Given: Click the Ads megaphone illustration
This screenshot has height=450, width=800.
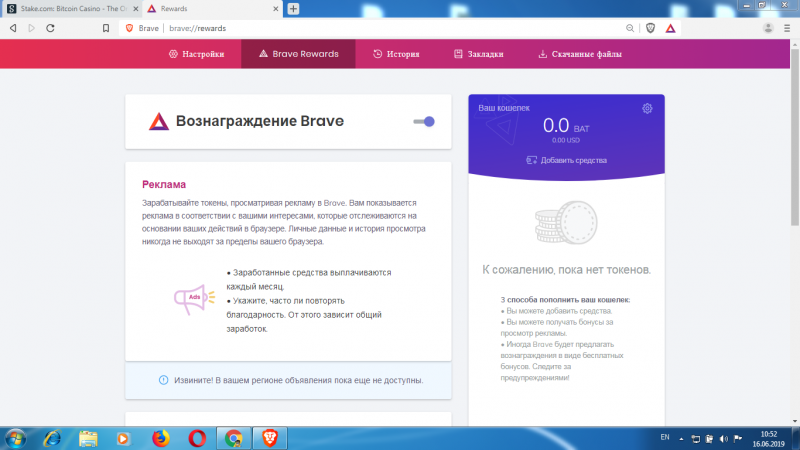Looking at the screenshot, I should [x=194, y=298].
